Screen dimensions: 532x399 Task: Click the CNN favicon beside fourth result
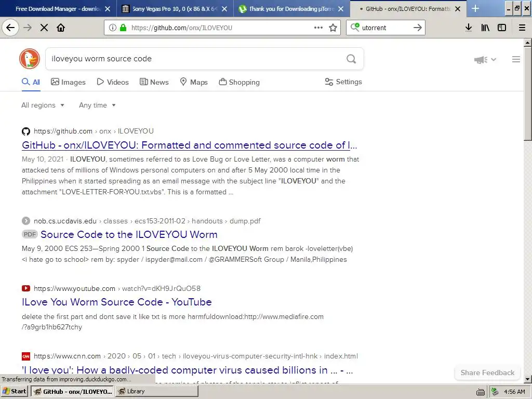[x=26, y=356]
